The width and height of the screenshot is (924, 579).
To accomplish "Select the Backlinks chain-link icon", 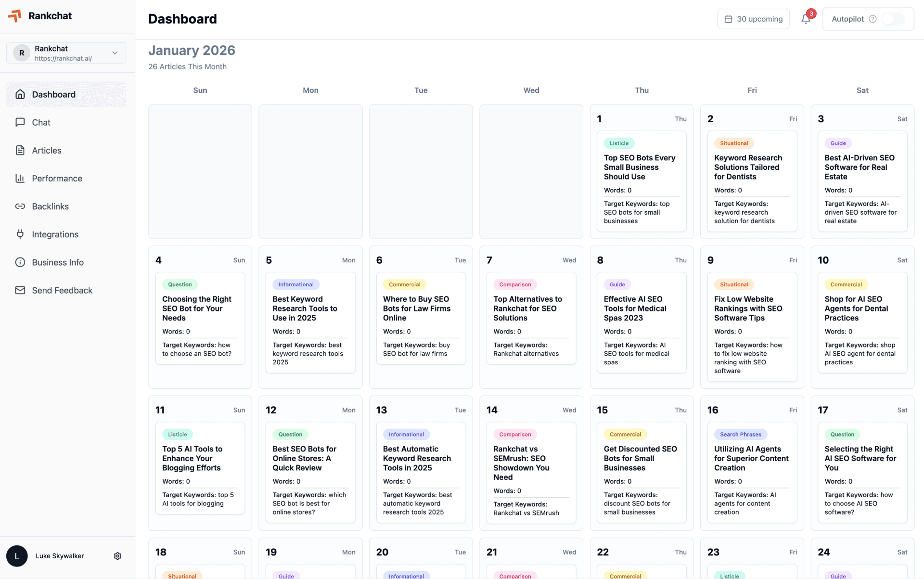I will tap(20, 206).
